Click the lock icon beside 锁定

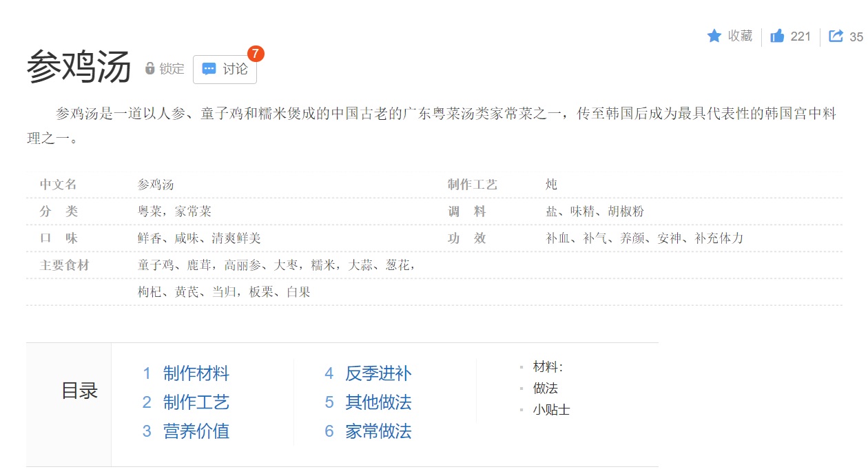(x=150, y=68)
